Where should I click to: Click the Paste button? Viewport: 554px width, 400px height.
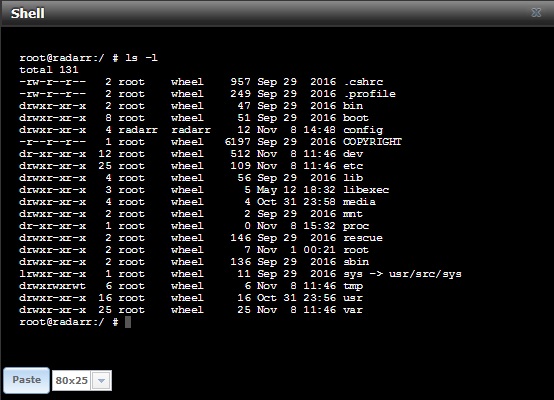pyautogui.click(x=26, y=380)
